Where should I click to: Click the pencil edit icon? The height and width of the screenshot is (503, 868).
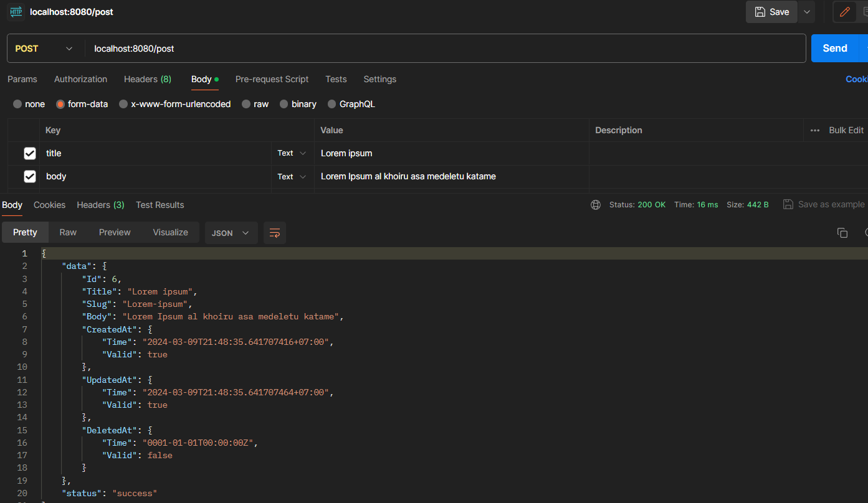tap(844, 12)
